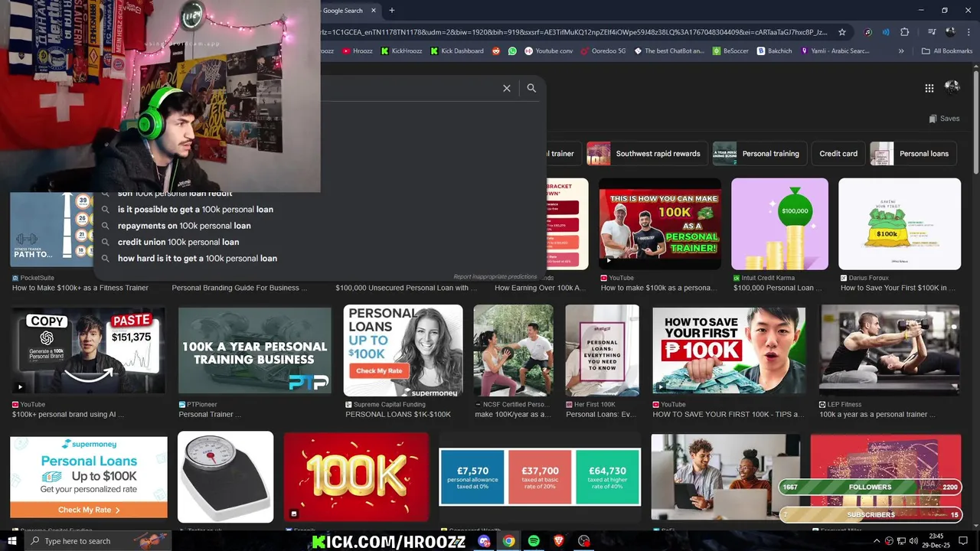Open Spotify from the taskbar
Screen dimensions: 980x551
534,541
